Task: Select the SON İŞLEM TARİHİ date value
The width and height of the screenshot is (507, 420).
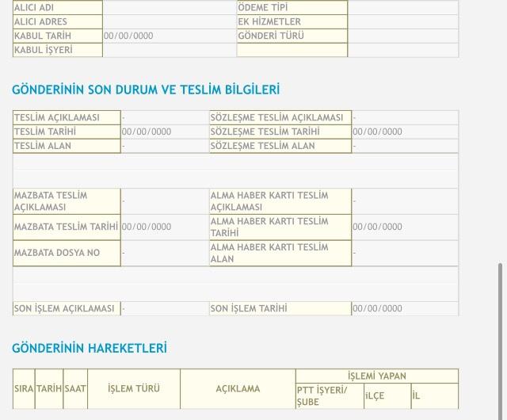Action: 377,308
